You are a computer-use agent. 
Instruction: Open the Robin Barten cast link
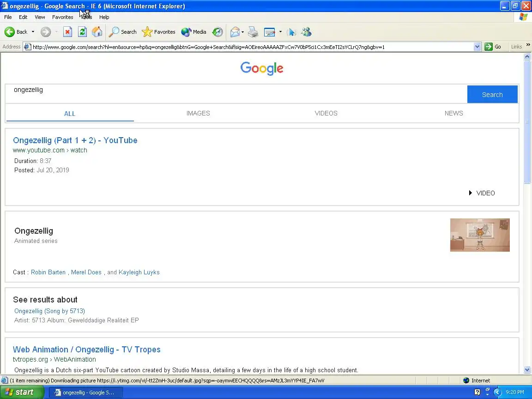[x=48, y=272]
